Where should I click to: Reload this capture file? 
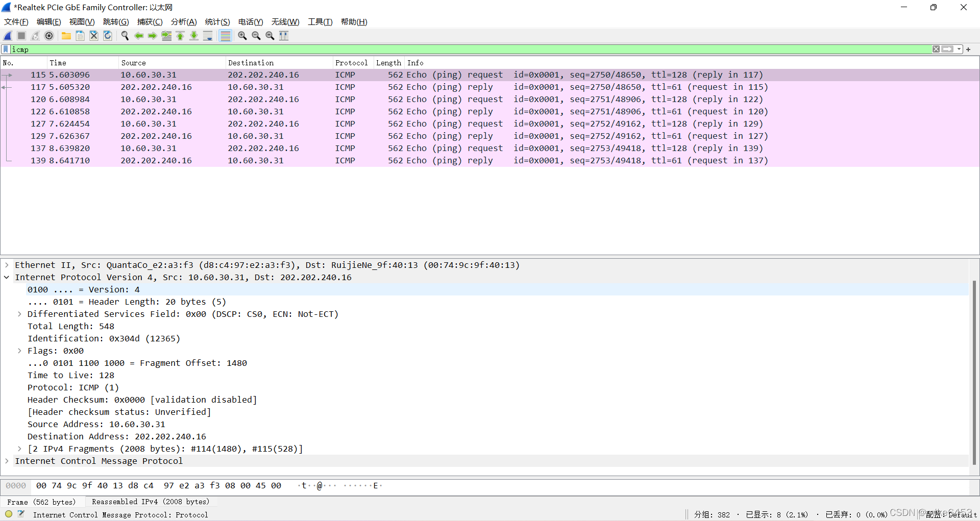tap(108, 36)
